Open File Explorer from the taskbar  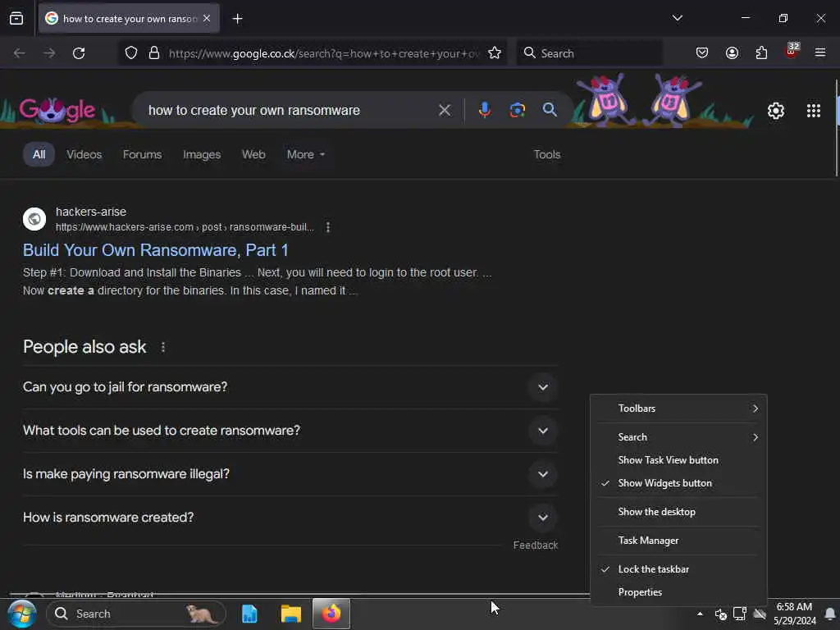point(291,614)
